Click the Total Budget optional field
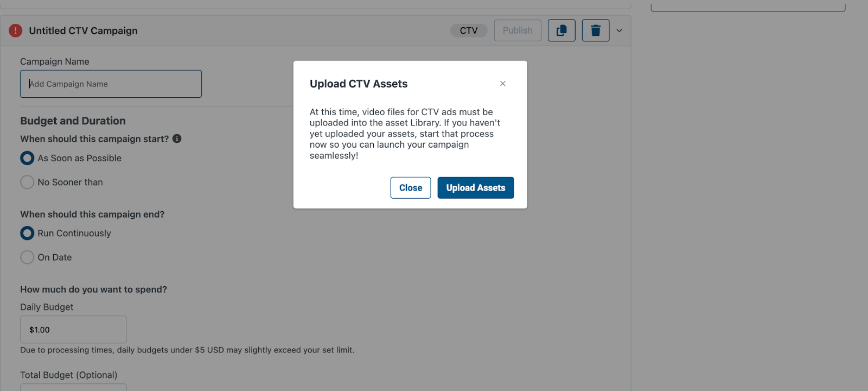The height and width of the screenshot is (391, 868). pos(73,387)
